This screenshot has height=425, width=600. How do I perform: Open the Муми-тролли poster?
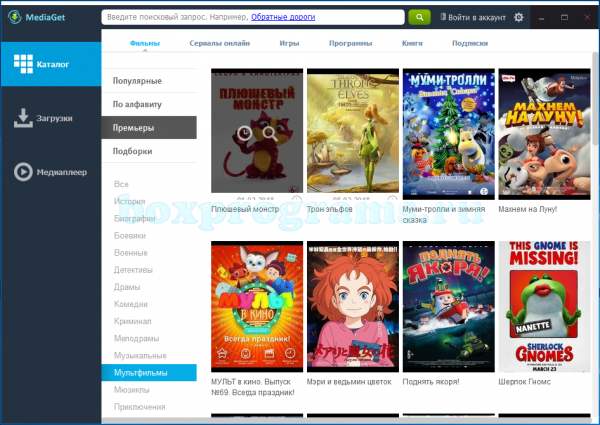coord(448,134)
